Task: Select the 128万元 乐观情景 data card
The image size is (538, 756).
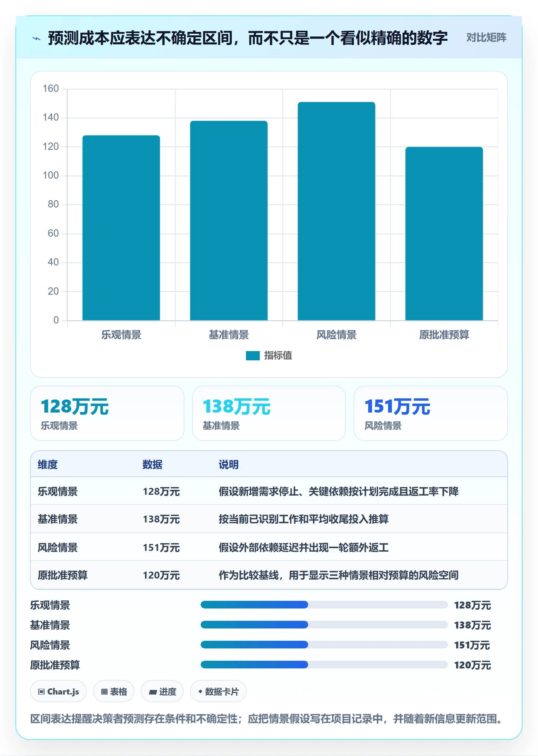Action: (107, 413)
